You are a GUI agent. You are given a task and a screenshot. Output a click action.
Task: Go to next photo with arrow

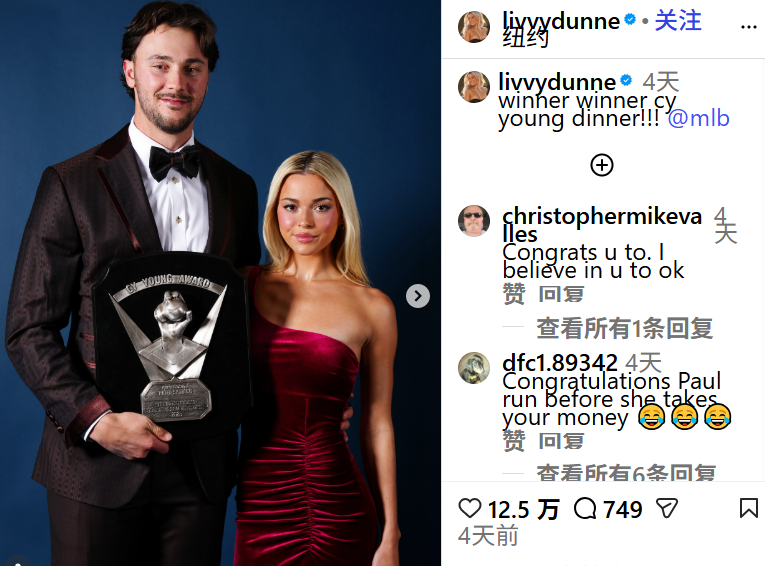[x=418, y=296]
